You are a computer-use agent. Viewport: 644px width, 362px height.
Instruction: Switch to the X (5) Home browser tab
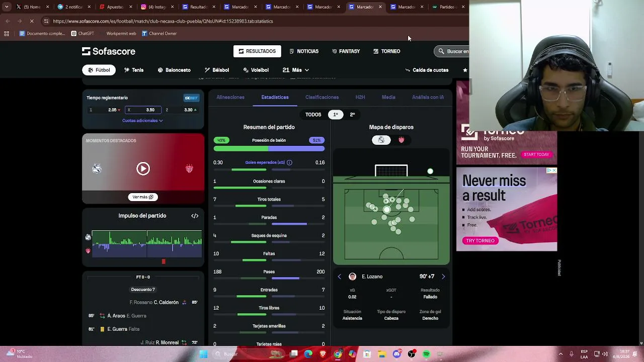(32, 7)
